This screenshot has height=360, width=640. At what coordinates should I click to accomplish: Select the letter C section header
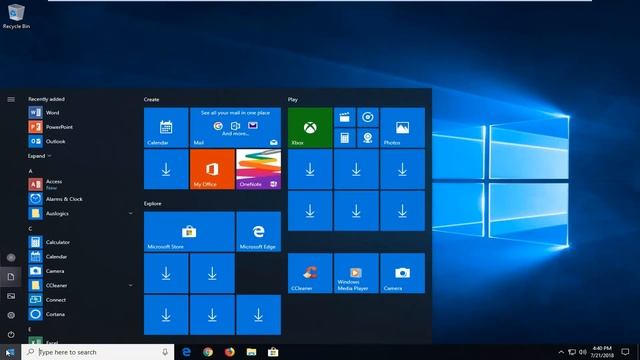point(30,229)
